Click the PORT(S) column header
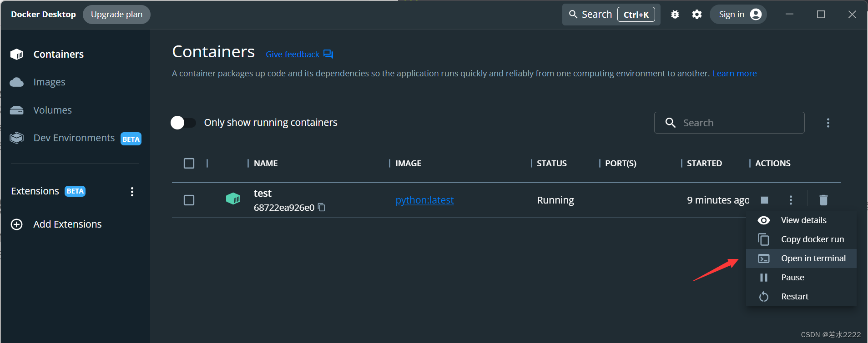This screenshot has width=868, height=343. (x=621, y=164)
